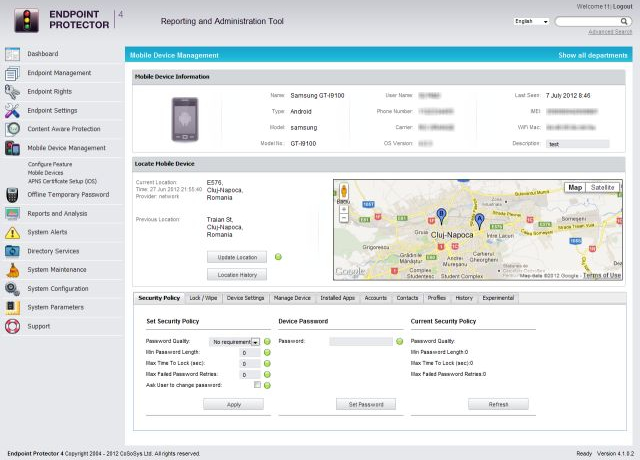
Task: Click the top search input field
Action: 588,21
